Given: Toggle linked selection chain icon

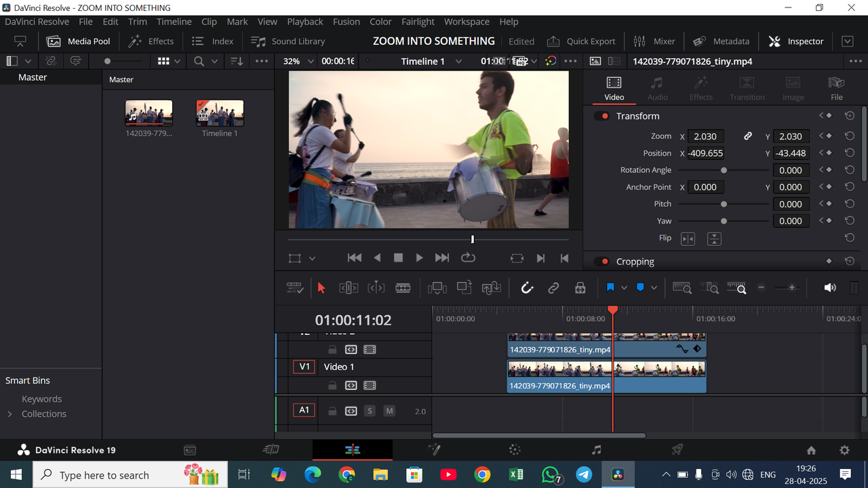Looking at the screenshot, I should 553,287.
